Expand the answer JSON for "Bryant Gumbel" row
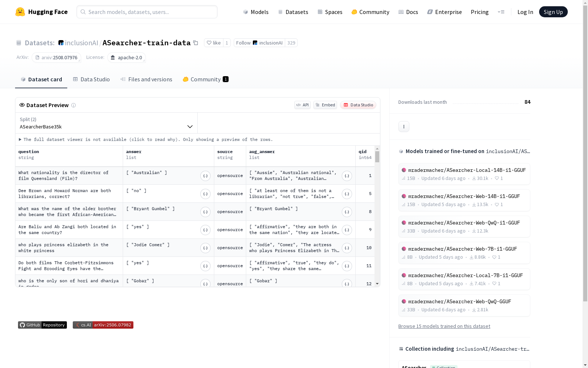This screenshot has width=588, height=368. 205,212
